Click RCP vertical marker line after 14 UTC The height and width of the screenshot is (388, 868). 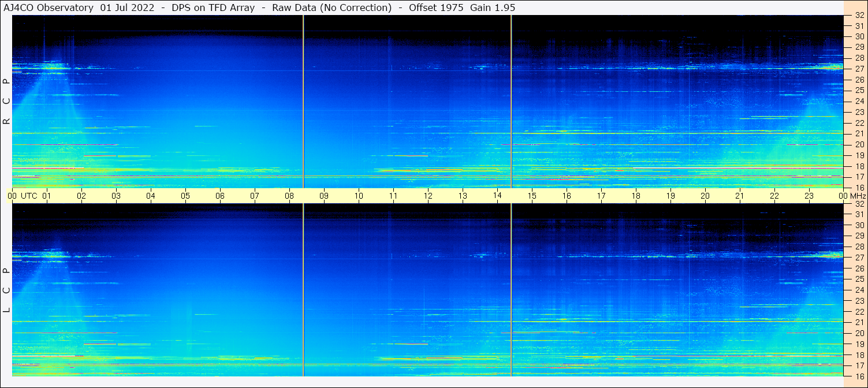coord(511,102)
